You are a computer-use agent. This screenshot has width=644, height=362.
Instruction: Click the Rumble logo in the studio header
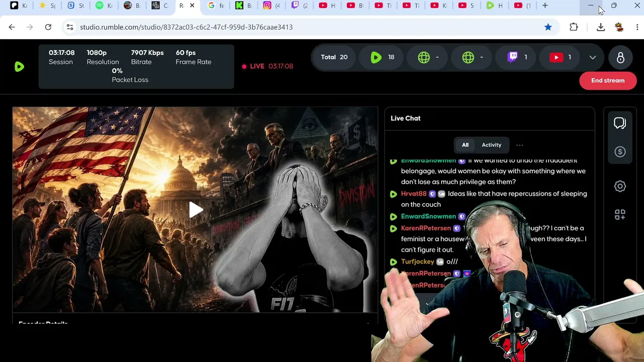point(19,66)
